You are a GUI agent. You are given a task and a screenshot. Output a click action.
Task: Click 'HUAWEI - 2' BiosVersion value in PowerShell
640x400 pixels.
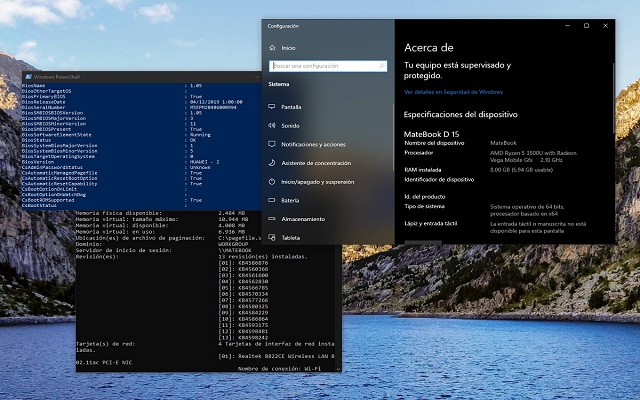click(x=204, y=162)
